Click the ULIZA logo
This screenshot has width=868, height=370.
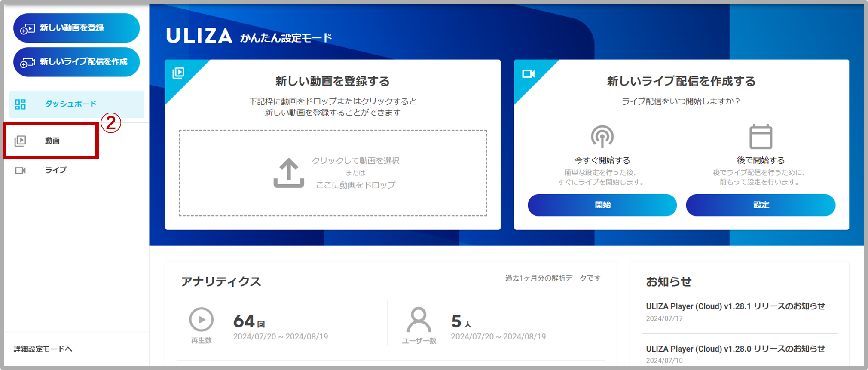tap(199, 36)
